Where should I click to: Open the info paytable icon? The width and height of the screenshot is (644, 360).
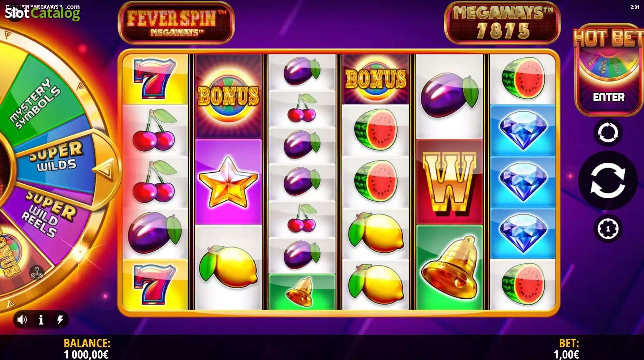(x=41, y=320)
